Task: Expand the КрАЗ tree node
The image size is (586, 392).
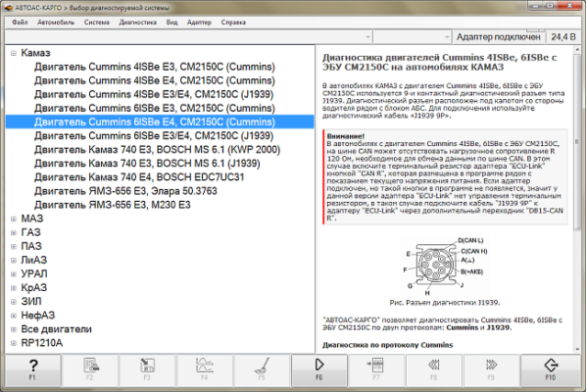Action: pos(14,288)
